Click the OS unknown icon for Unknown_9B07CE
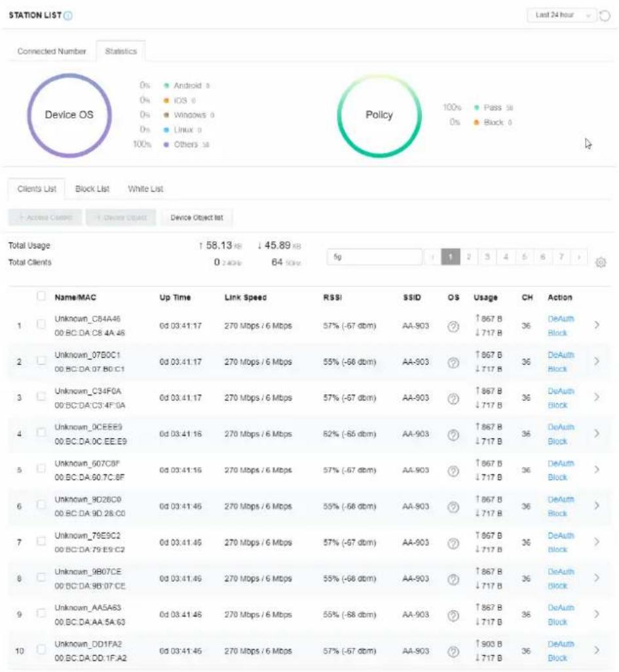This screenshot has height=672, width=619. (453, 580)
